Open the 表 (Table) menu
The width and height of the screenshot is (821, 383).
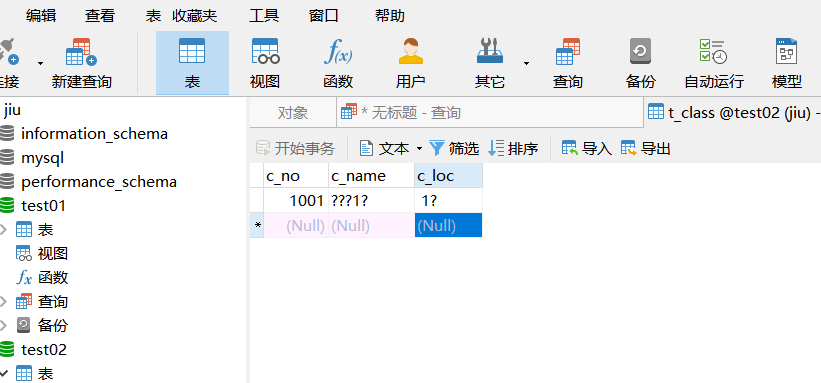(x=153, y=16)
